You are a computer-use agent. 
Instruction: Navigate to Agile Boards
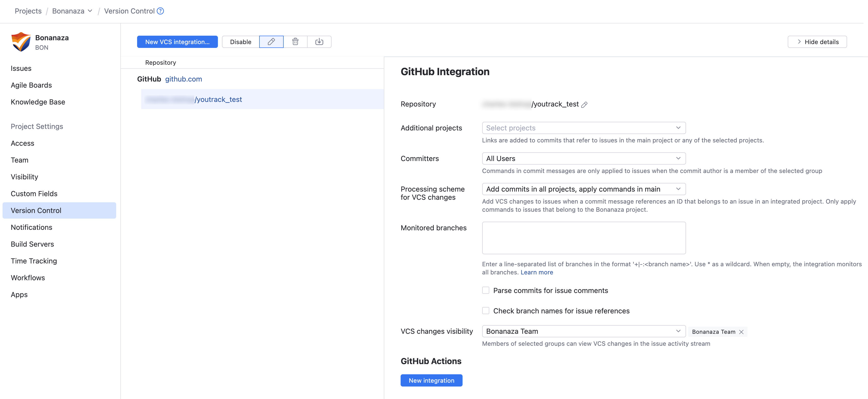[x=31, y=85]
